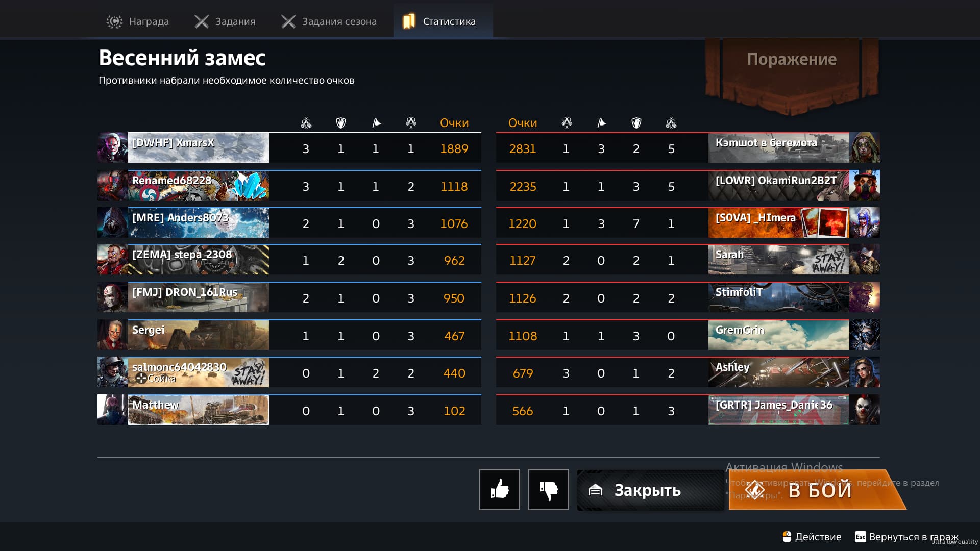The height and width of the screenshot is (551, 980).
Task: Open the avatar of player Кэмшот в бегемота
Action: coord(865,148)
